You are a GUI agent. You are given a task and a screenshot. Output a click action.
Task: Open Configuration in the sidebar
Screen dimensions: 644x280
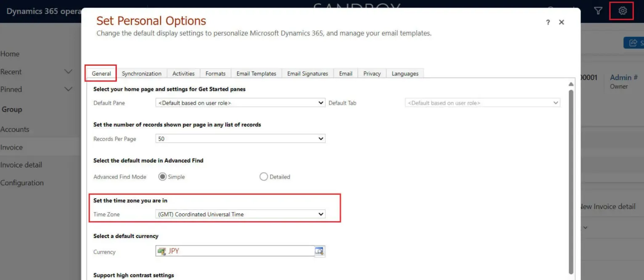pyautogui.click(x=22, y=183)
